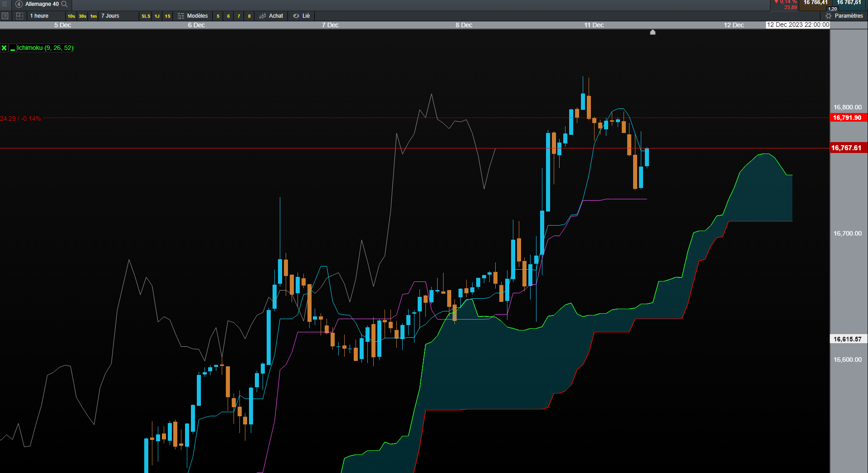Image resolution: width=868 pixels, height=473 pixels.
Task: Minimize the Ichimoku indicator legend
Action: (x=13, y=48)
